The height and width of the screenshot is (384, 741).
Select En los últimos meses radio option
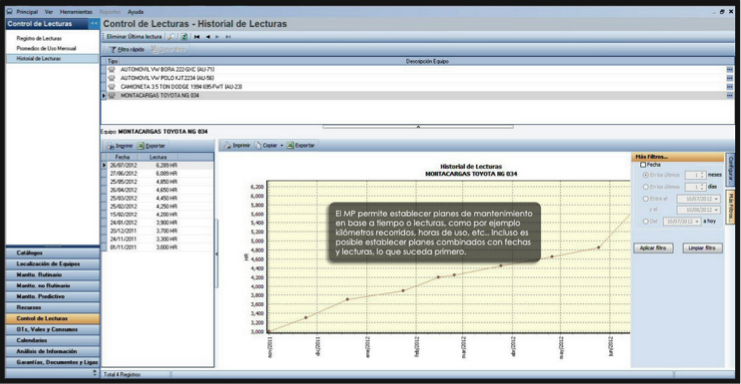pos(646,175)
